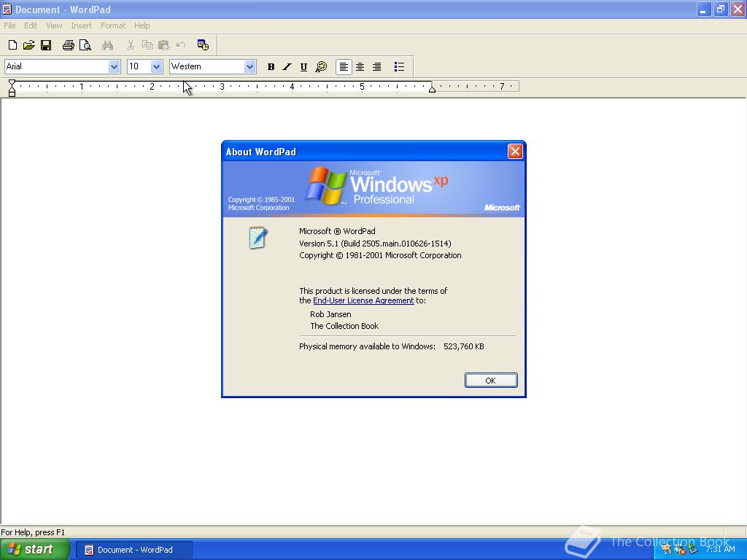Click the '523,760 KB' memory value
This screenshot has height=560, width=747.
pyautogui.click(x=463, y=346)
